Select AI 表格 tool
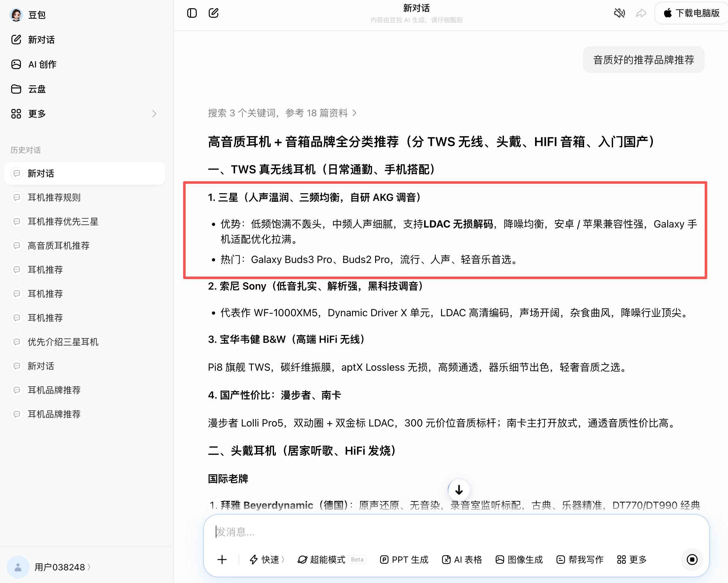Image resolution: width=728 pixels, height=583 pixels. point(462,560)
